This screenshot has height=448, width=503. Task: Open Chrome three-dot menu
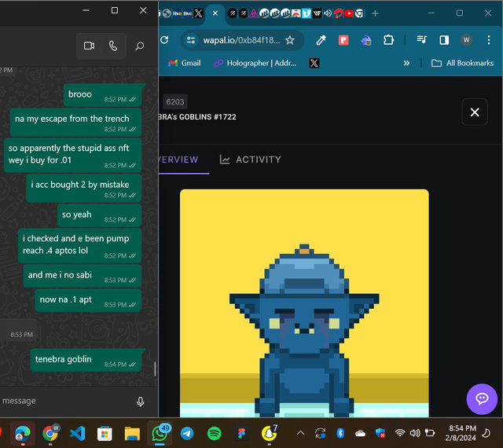point(489,40)
